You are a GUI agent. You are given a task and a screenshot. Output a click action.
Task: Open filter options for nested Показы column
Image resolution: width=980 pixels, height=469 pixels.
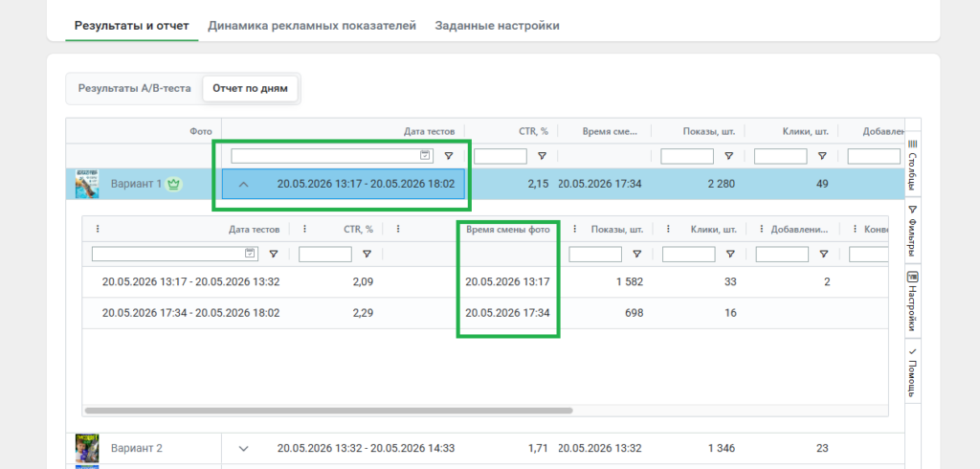[636, 254]
